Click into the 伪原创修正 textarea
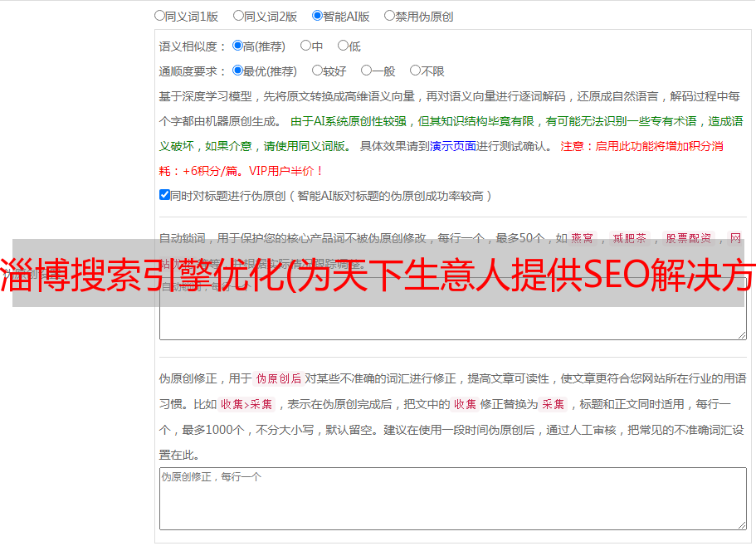756x546 pixels. click(453, 499)
